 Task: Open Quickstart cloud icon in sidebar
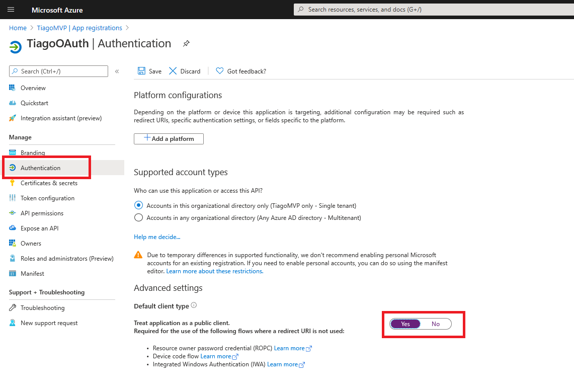pos(13,103)
